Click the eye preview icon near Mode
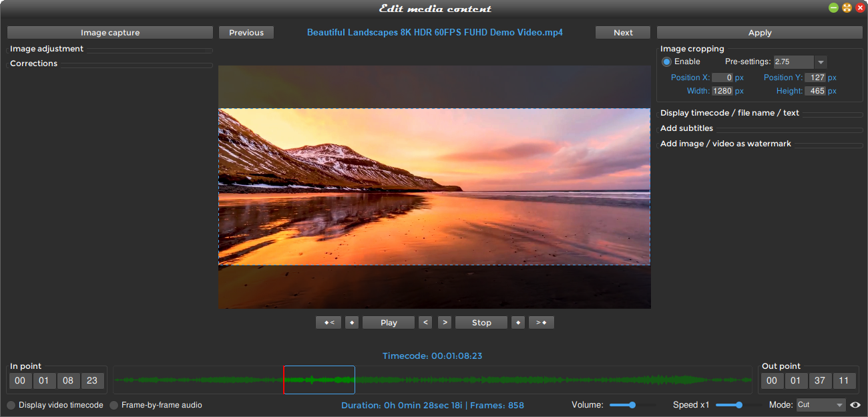 [857, 405]
